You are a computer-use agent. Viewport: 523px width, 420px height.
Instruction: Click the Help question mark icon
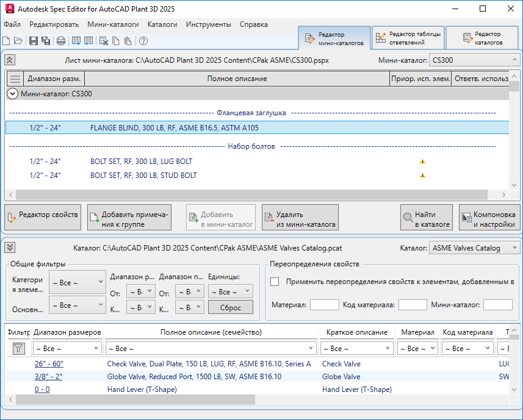click(143, 41)
